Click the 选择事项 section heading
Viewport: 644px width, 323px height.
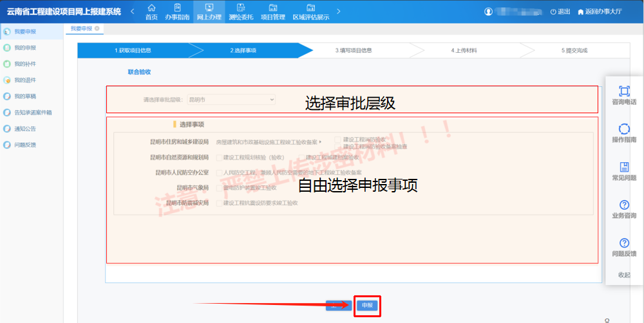192,124
